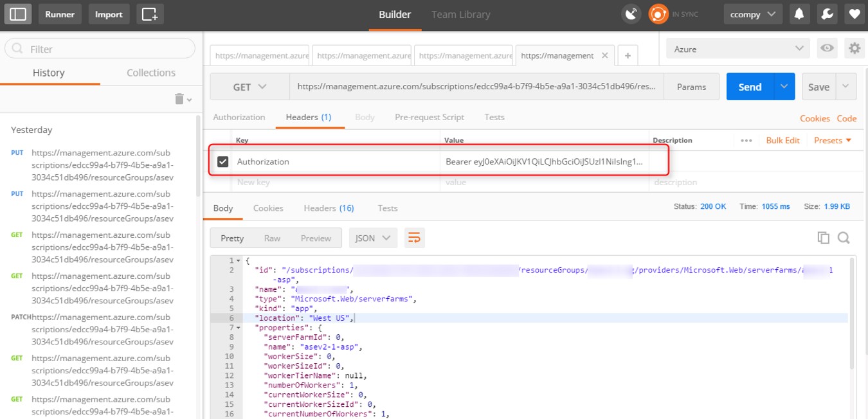
Task: Click the Save button
Action: 818,87
